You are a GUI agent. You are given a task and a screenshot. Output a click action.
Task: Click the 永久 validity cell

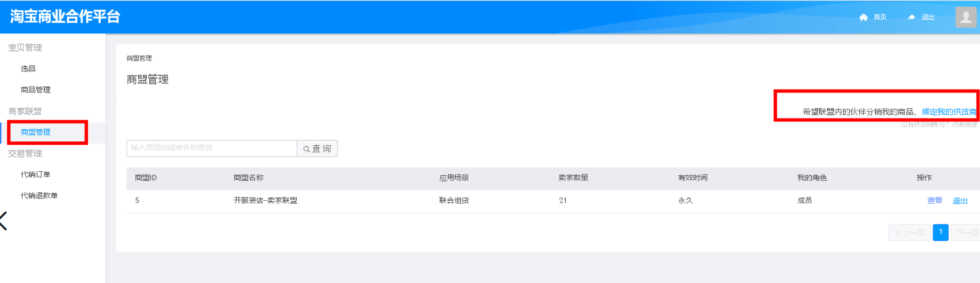[686, 201]
